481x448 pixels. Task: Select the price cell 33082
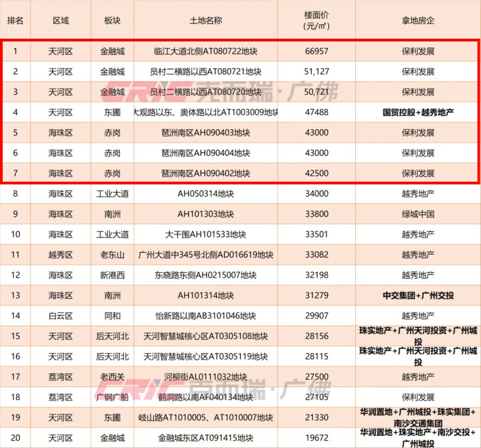316,255
